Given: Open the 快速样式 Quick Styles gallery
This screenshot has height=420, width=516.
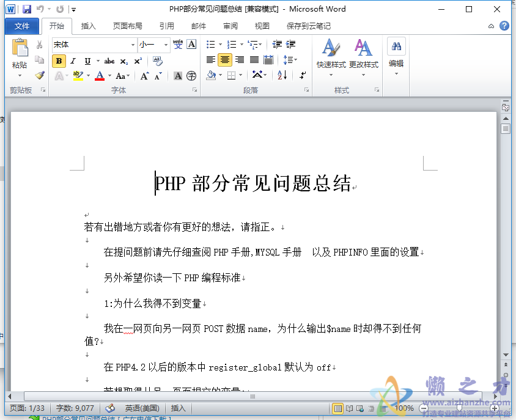Looking at the screenshot, I should click(331, 58).
